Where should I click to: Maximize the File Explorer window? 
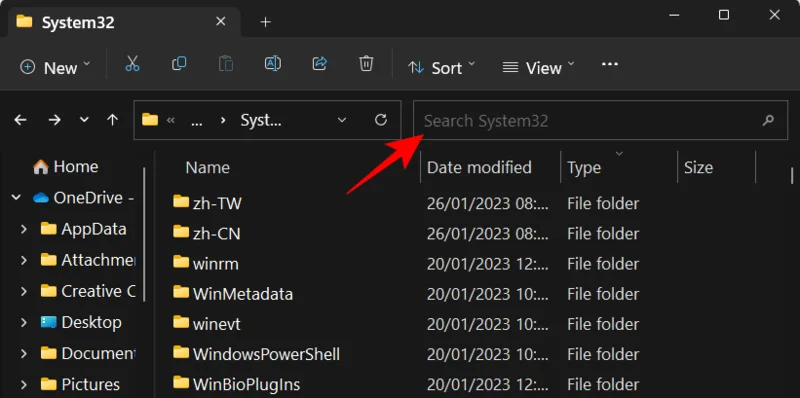tap(723, 15)
